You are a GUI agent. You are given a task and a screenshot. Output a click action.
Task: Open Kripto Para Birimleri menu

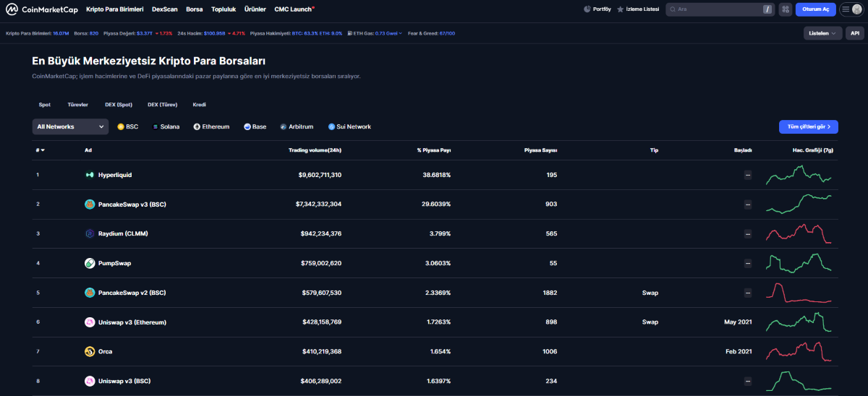(115, 9)
